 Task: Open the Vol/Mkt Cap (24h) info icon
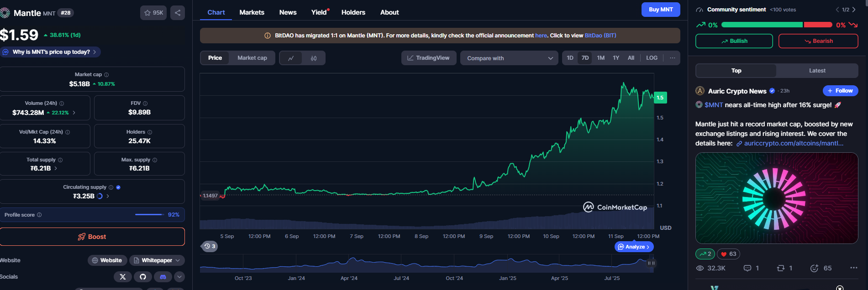pyautogui.click(x=68, y=132)
